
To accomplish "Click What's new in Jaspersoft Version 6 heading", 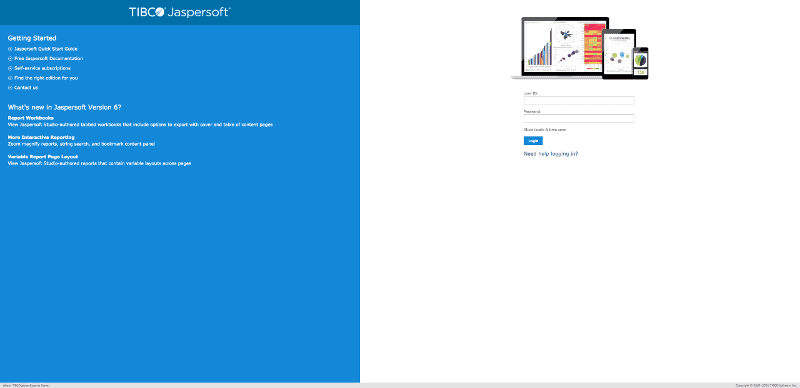I will point(64,108).
